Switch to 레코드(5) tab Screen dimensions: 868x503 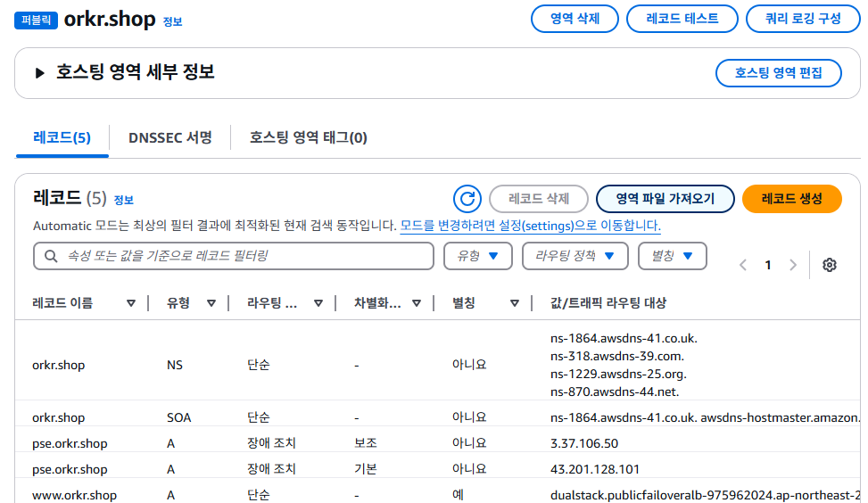pos(62,137)
